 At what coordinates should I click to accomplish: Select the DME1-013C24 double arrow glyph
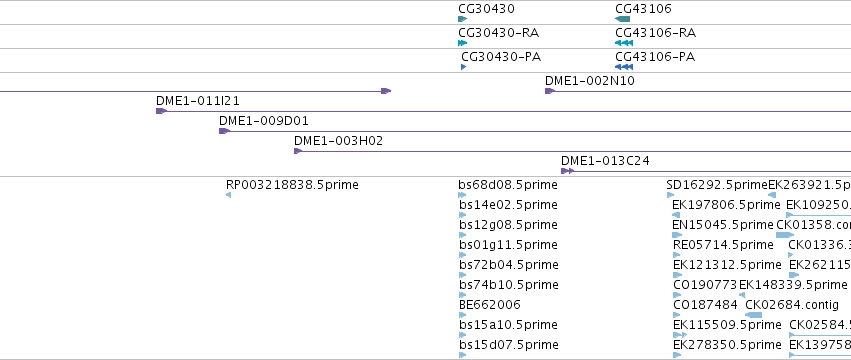(x=568, y=171)
